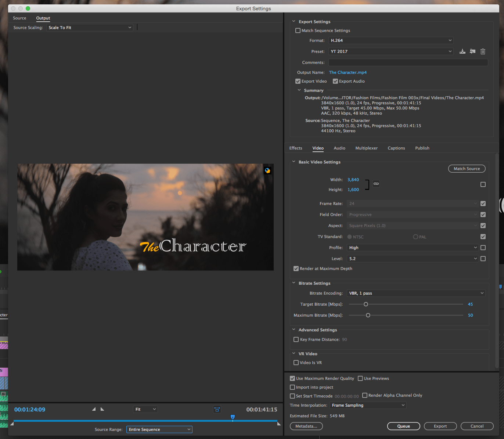Switch to the Audio tab
Screen dimensions: 504x439
pos(339,148)
